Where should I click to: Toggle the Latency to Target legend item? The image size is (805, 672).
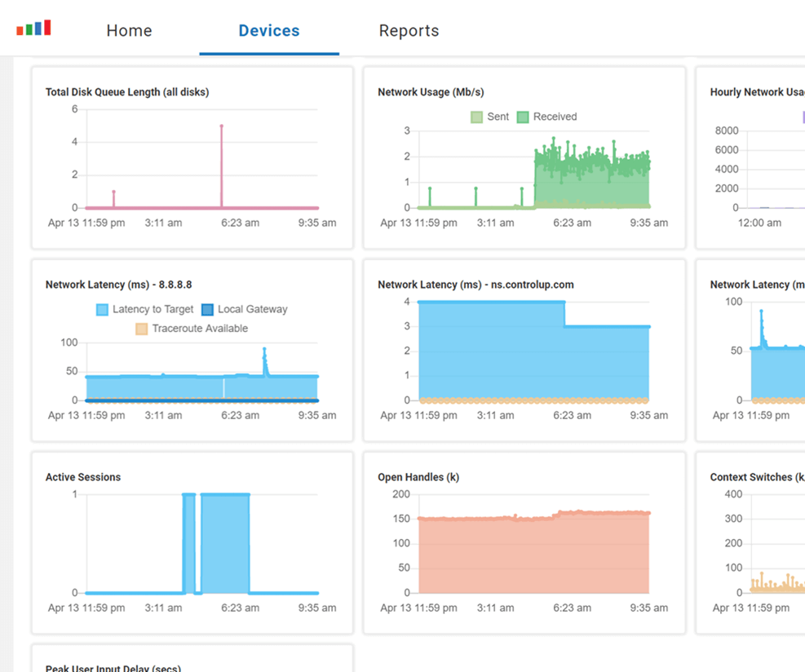[x=145, y=309]
